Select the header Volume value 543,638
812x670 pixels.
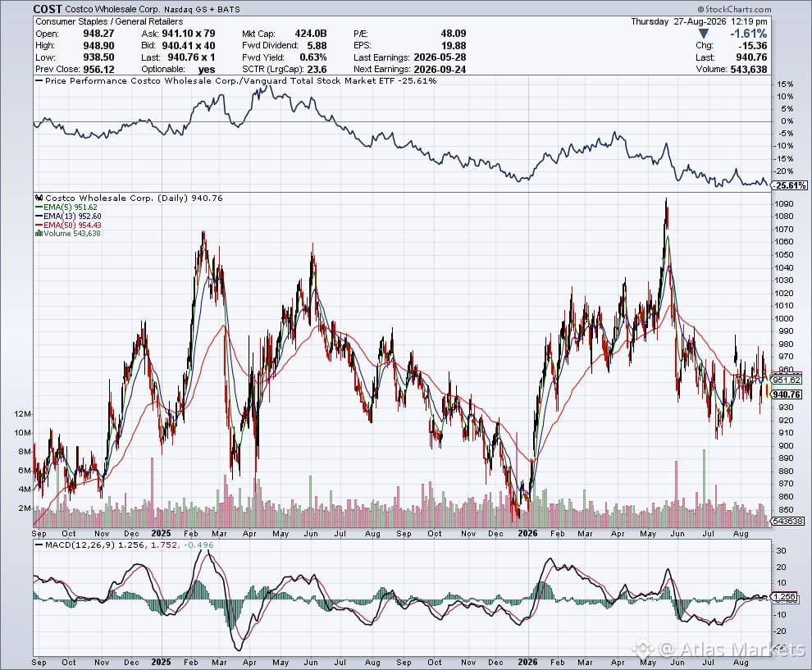pos(749,70)
